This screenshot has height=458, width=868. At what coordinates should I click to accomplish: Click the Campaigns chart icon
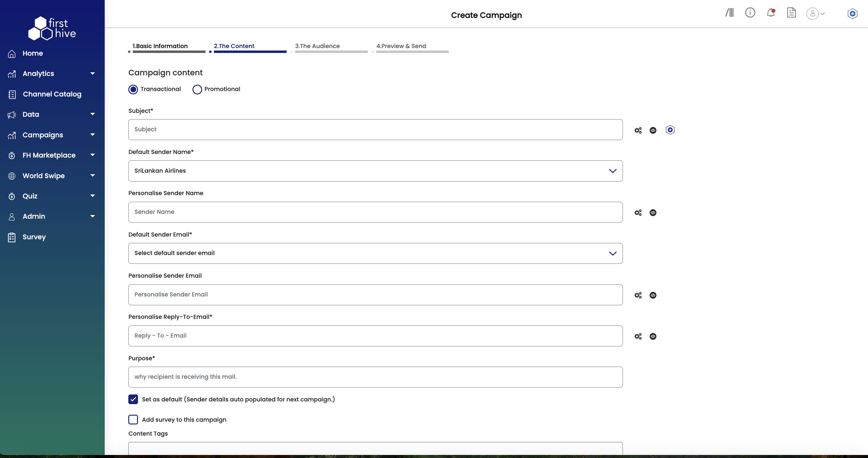coord(12,136)
